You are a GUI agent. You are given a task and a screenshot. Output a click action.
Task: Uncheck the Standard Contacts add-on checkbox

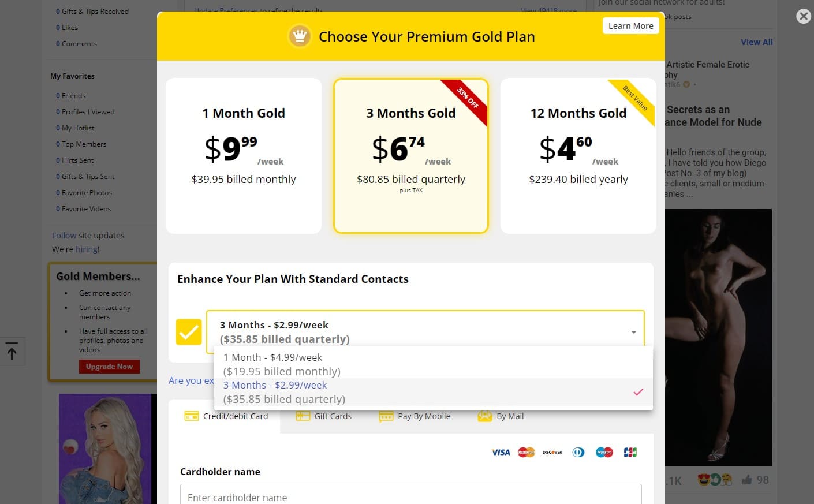coord(189,332)
